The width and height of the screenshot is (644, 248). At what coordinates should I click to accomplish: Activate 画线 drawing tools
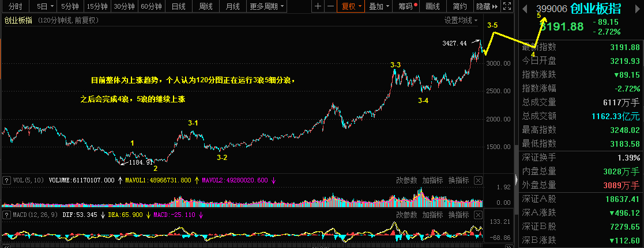click(x=433, y=6)
